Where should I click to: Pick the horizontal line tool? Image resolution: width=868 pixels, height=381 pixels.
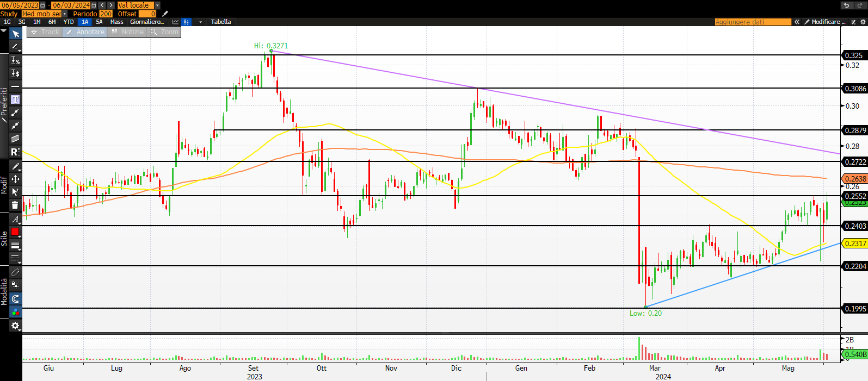(x=15, y=86)
